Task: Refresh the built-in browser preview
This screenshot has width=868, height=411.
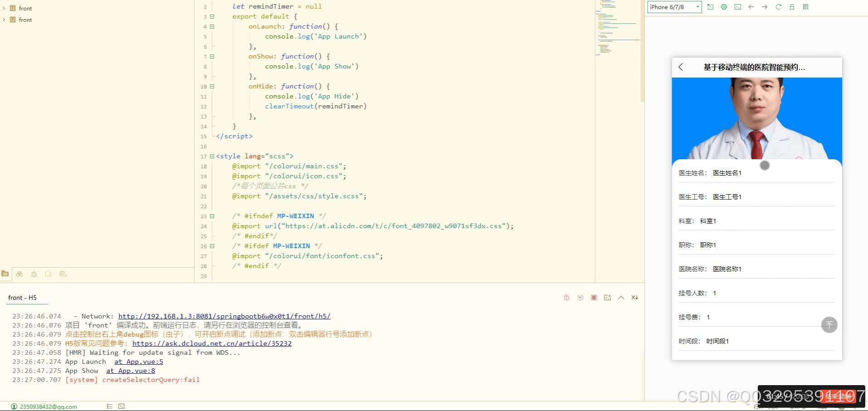Action: coord(778,7)
